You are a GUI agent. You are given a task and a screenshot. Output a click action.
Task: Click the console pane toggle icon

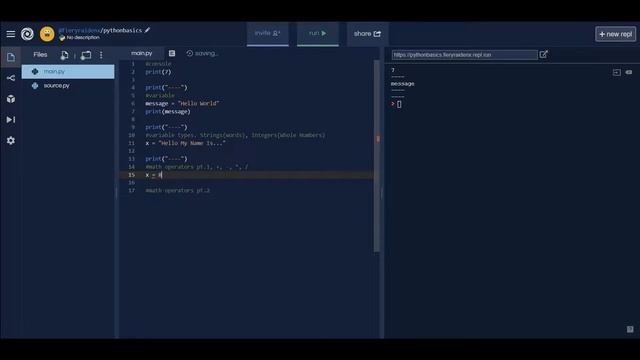[617, 72]
